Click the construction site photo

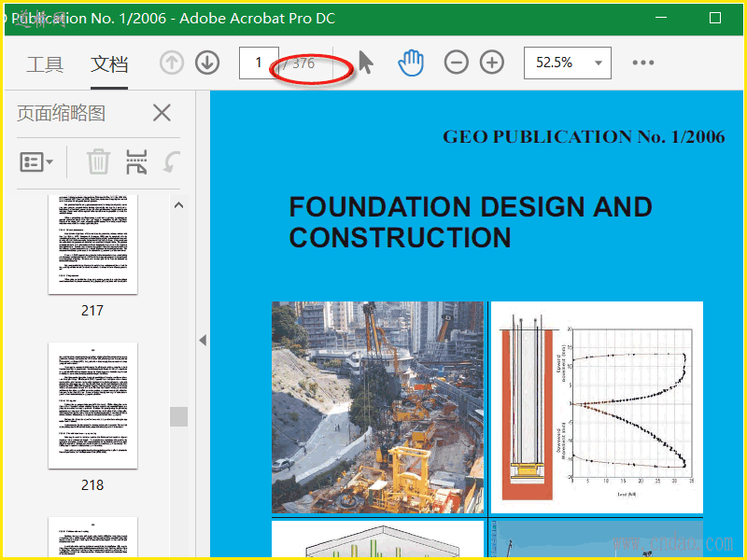(378, 407)
